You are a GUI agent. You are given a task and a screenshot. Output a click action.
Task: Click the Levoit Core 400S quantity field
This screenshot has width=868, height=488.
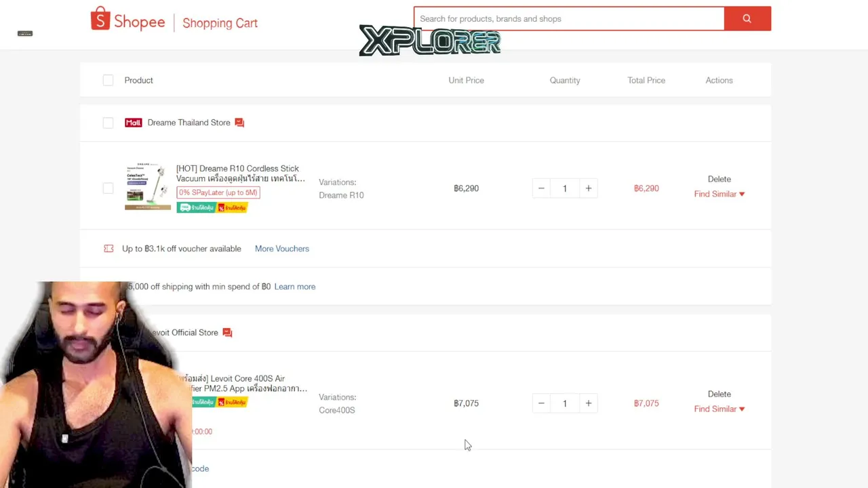[565, 403]
